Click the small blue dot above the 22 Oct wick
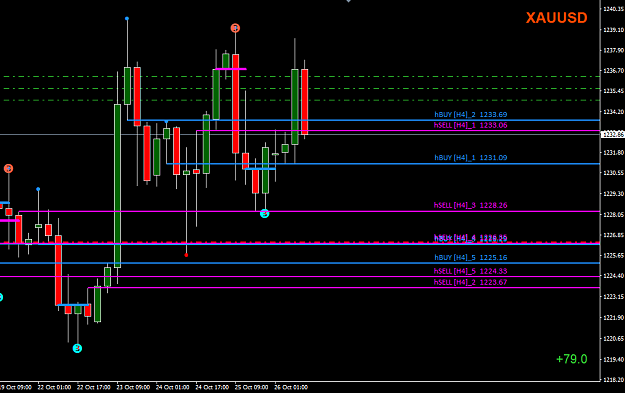 coord(38,189)
